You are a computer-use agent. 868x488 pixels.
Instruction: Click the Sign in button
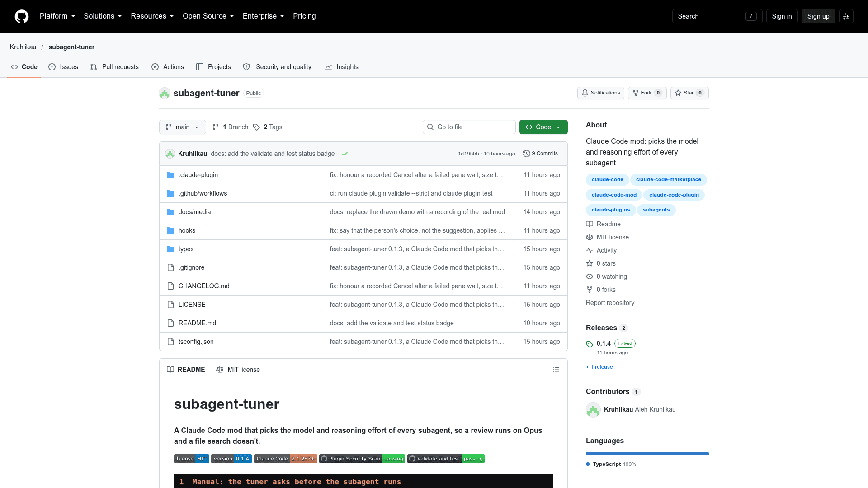(x=782, y=16)
